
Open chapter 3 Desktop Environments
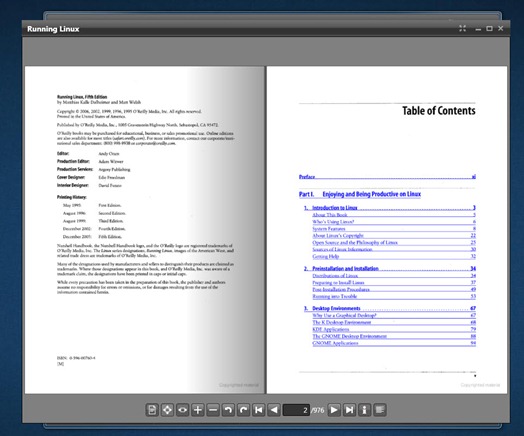tap(390, 308)
